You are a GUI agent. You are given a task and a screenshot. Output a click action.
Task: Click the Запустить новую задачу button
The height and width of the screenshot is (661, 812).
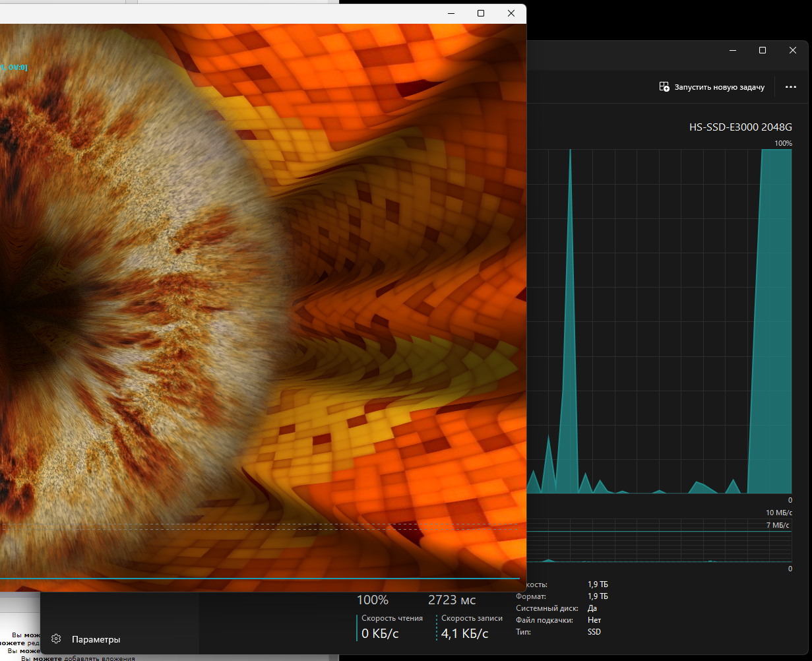coord(712,87)
